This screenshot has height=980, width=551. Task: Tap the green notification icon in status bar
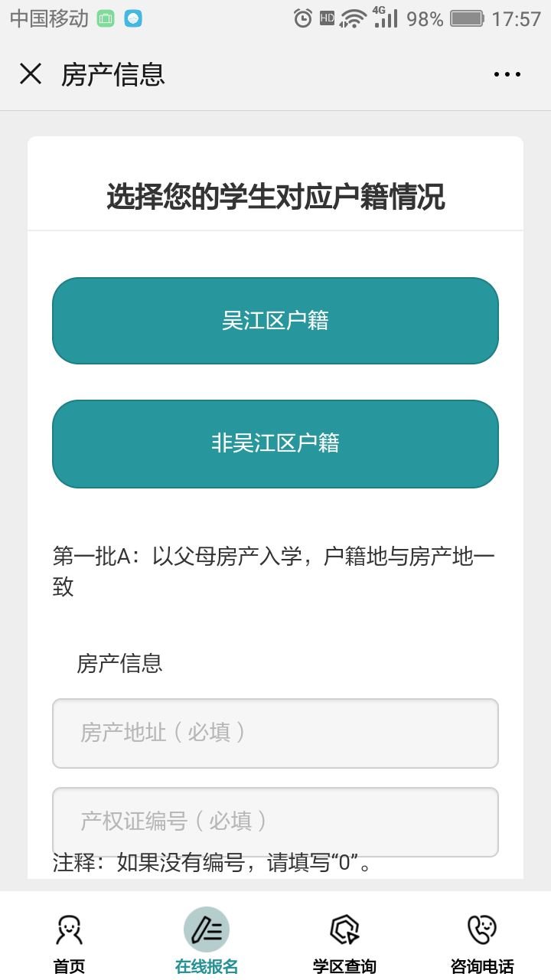[x=106, y=18]
